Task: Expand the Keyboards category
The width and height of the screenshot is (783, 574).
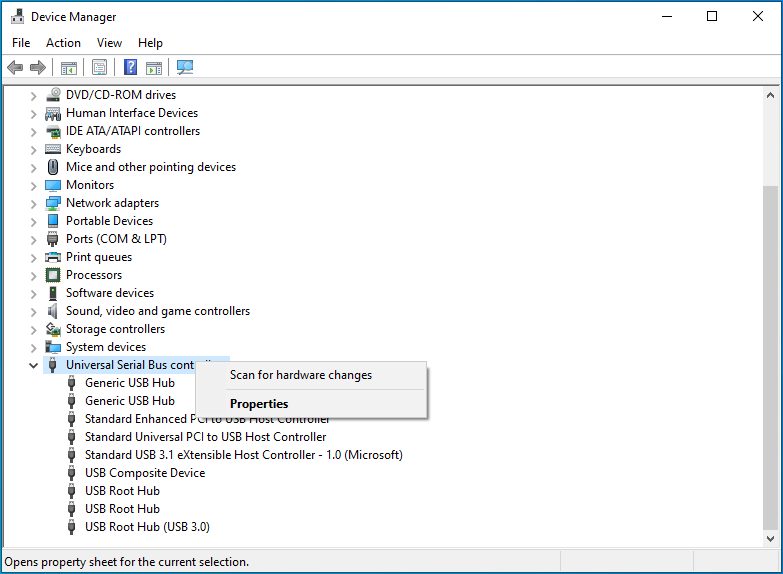Action: [x=33, y=149]
